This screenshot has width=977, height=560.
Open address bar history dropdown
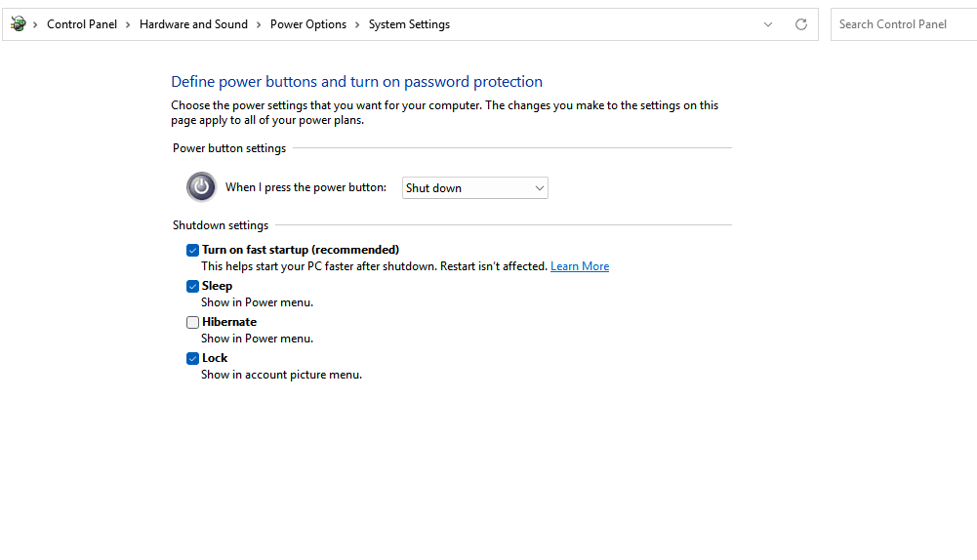click(767, 24)
